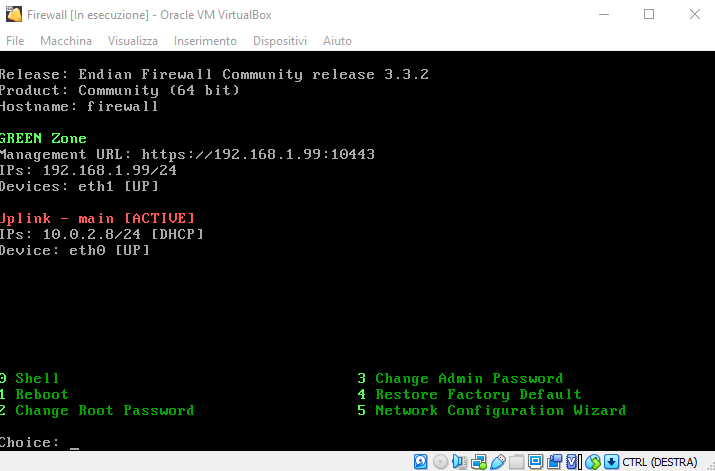The width and height of the screenshot is (715, 471).
Task: Click the VirtualBox window icon in title bar
Action: pos(13,14)
